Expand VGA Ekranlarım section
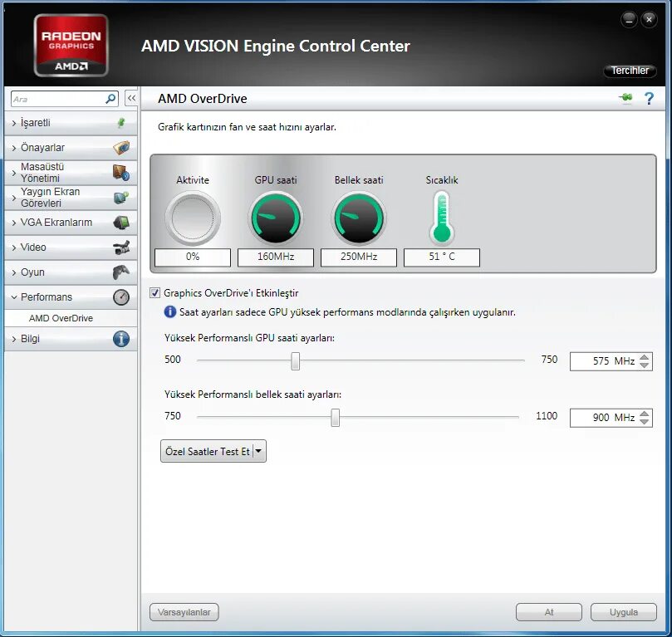The width and height of the screenshot is (672, 637). pos(14,223)
